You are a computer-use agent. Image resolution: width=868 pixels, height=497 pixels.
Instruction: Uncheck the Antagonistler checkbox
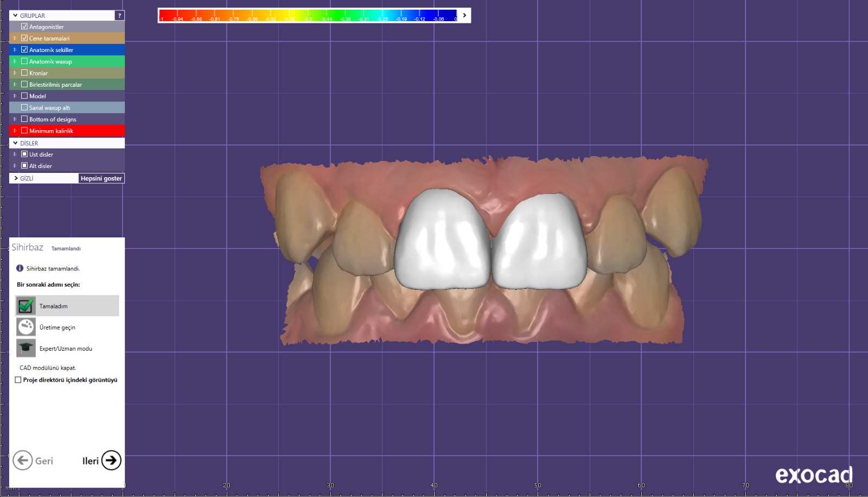click(x=24, y=27)
